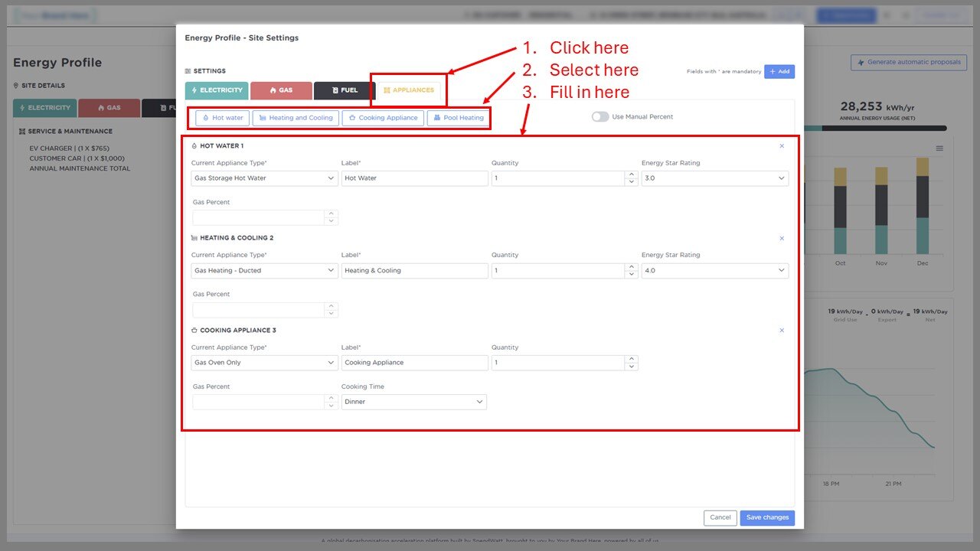
Task: Switch to the Gas settings tab
Action: coord(281,90)
